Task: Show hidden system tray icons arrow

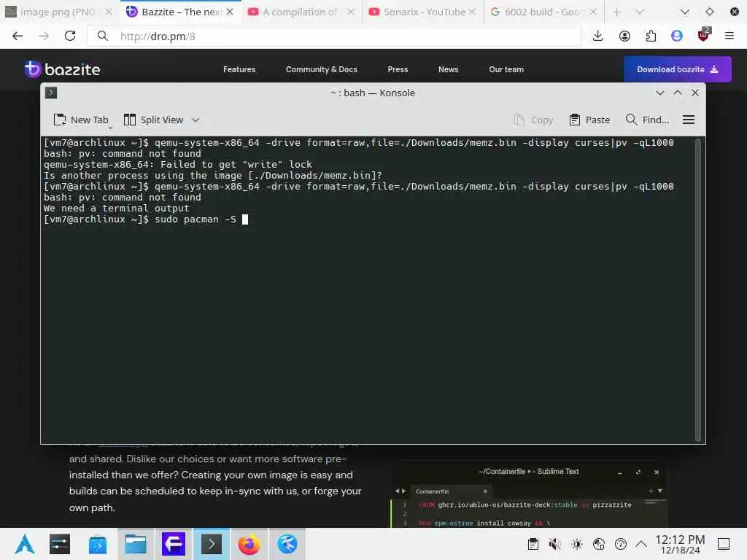Action: 641,544
